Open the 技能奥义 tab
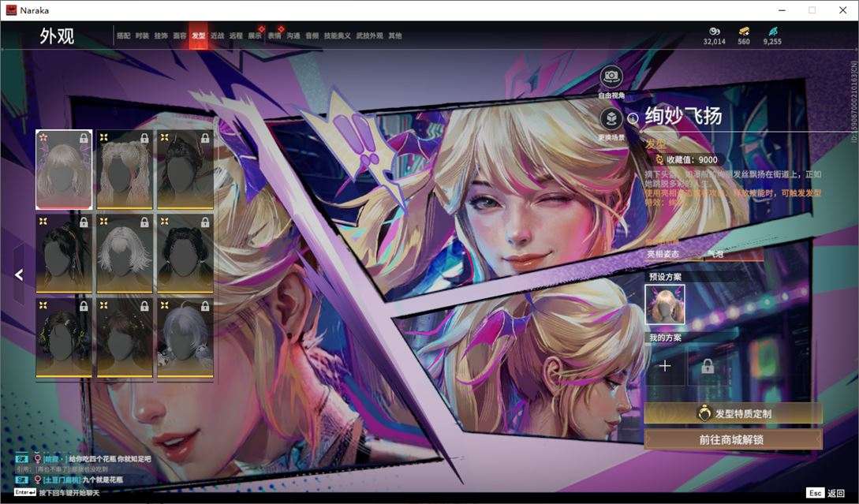The height and width of the screenshot is (504, 859). coord(337,35)
